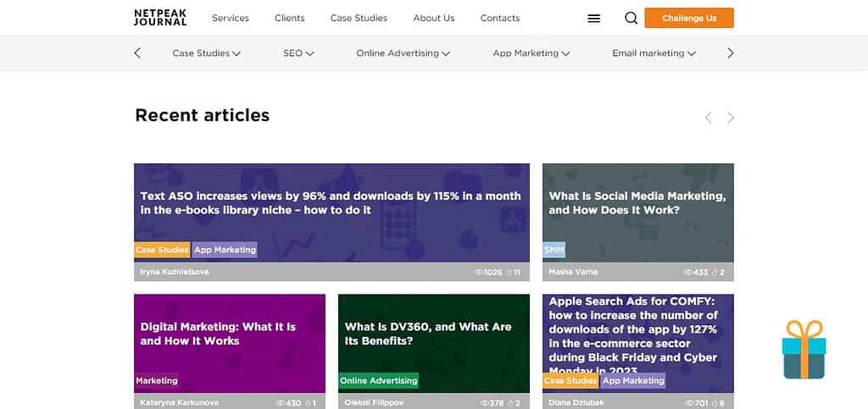Open the gift box icon
Viewport: 868px width, 409px height.
click(804, 350)
